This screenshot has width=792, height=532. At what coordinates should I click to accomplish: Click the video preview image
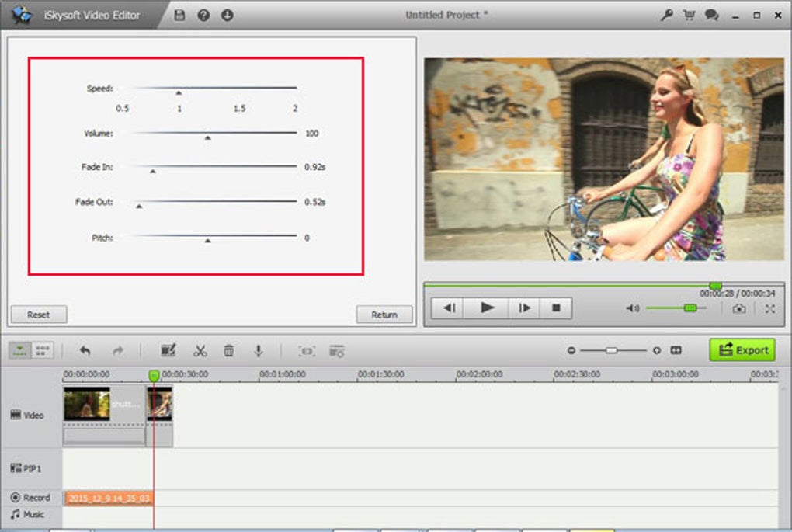[x=604, y=159]
